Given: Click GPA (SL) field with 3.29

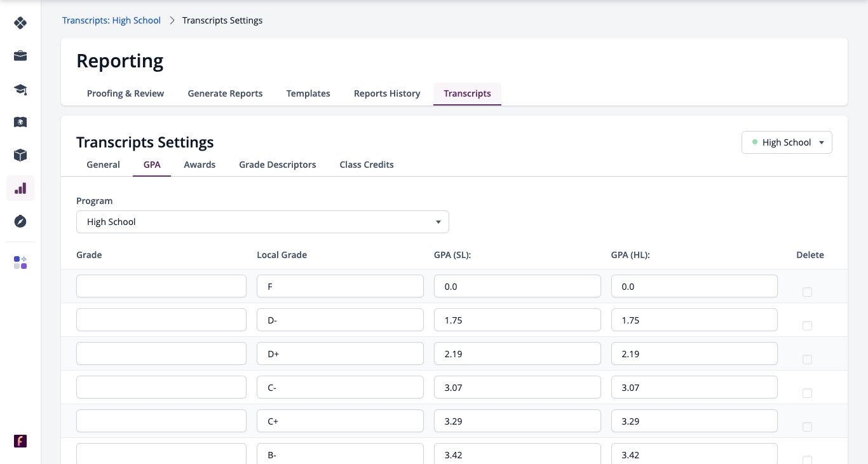Looking at the screenshot, I should point(517,421).
